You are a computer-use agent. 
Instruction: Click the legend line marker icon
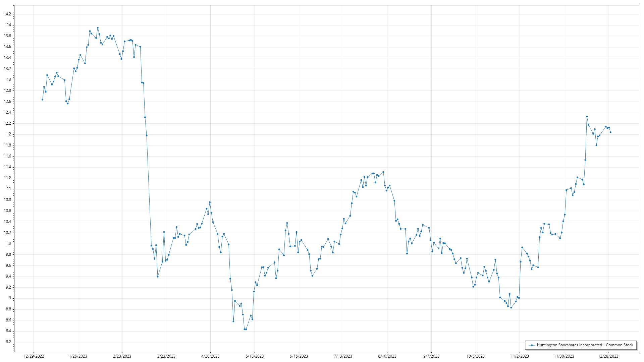pyautogui.click(x=532, y=345)
